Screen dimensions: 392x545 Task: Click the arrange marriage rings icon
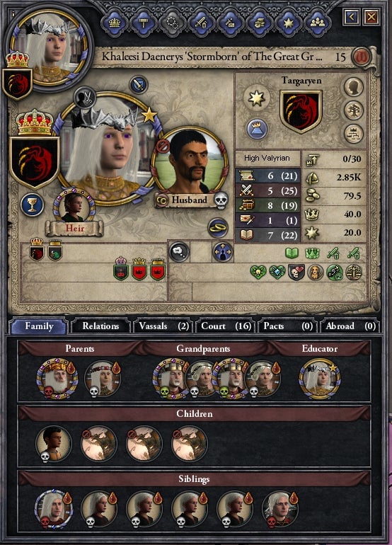[x=218, y=228]
